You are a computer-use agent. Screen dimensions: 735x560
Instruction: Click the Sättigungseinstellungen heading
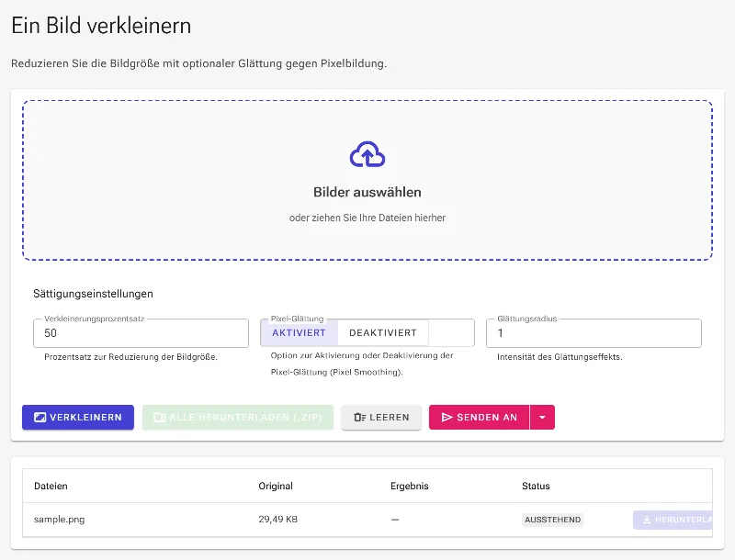click(94, 294)
